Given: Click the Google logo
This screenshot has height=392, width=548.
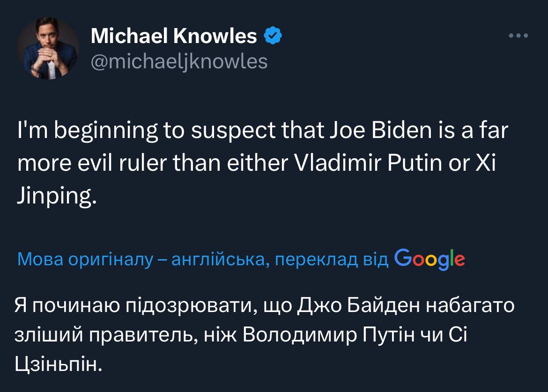Looking at the screenshot, I should coord(430,258).
